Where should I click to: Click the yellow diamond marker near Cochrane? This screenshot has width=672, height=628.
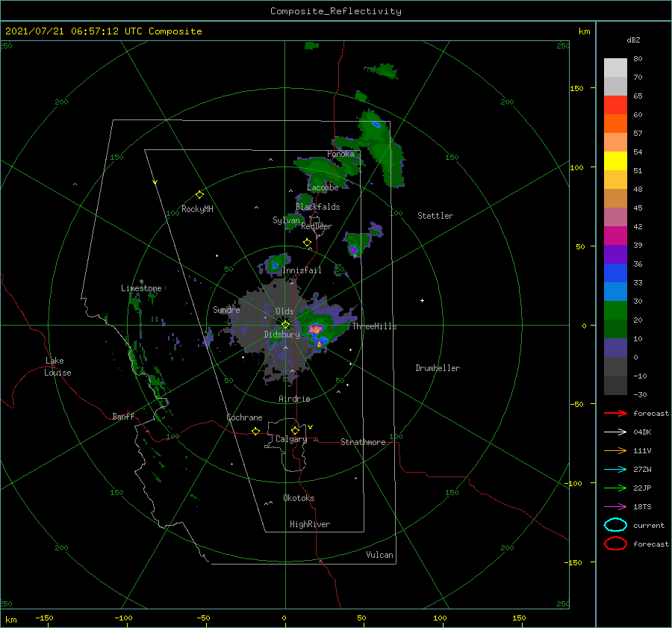click(x=255, y=431)
